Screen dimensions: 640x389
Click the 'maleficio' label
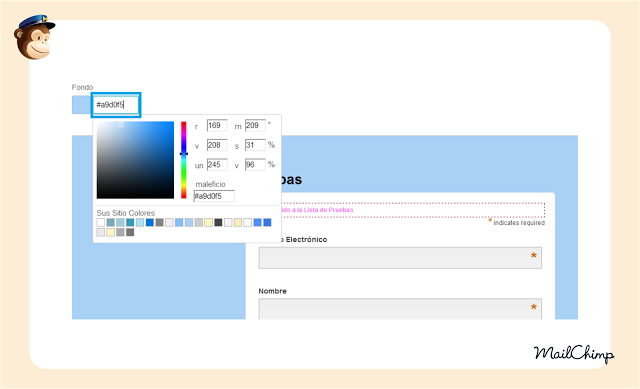[210, 184]
